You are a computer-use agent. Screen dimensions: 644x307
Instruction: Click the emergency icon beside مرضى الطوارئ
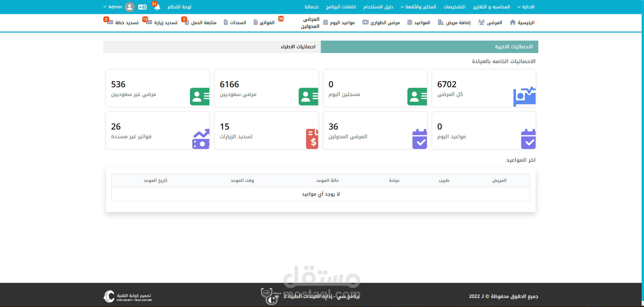[365, 22]
